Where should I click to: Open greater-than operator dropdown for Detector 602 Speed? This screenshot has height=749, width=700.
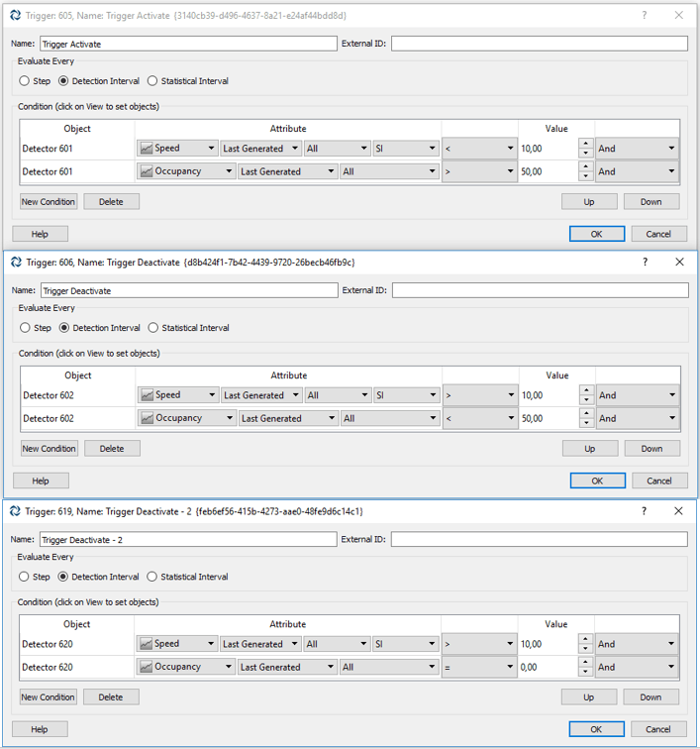point(480,395)
